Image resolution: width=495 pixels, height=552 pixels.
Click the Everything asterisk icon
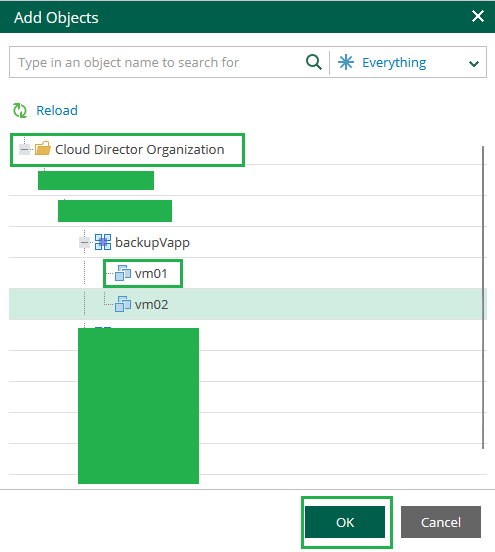[346, 62]
